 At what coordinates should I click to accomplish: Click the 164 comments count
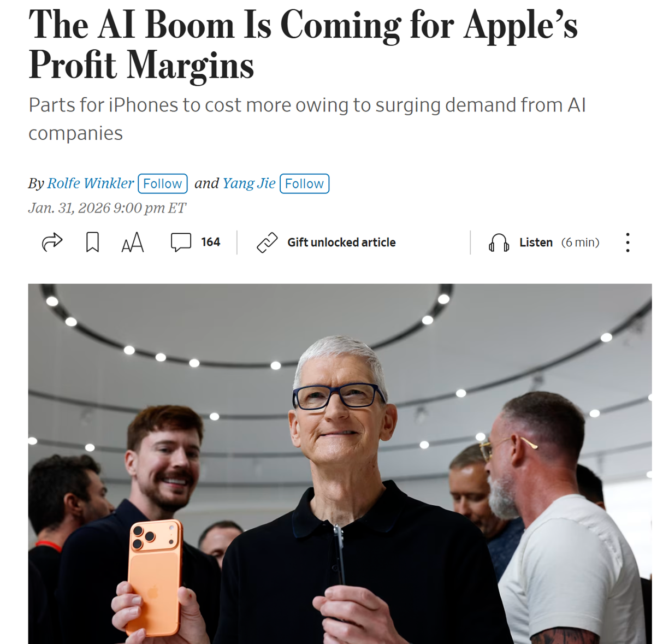[x=210, y=242]
